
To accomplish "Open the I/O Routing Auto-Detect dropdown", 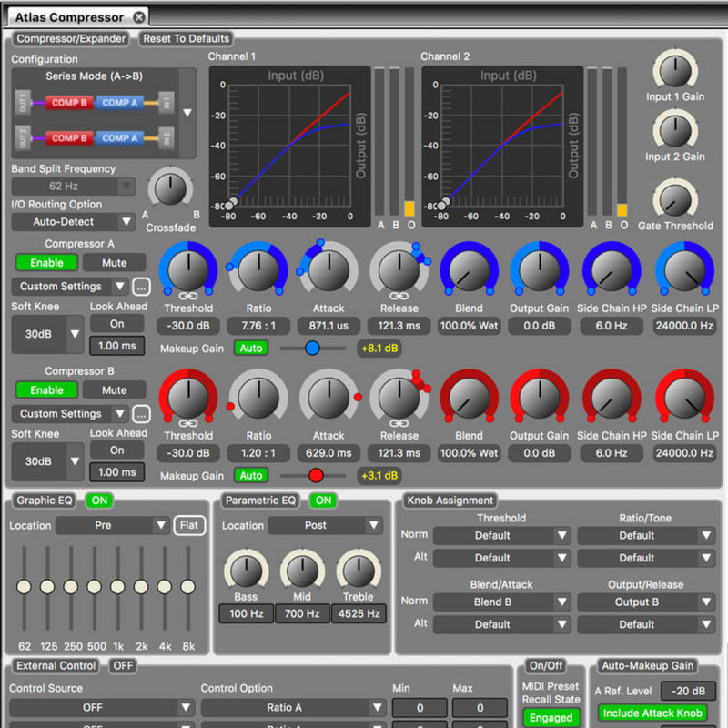I will pyautogui.click(x=73, y=221).
